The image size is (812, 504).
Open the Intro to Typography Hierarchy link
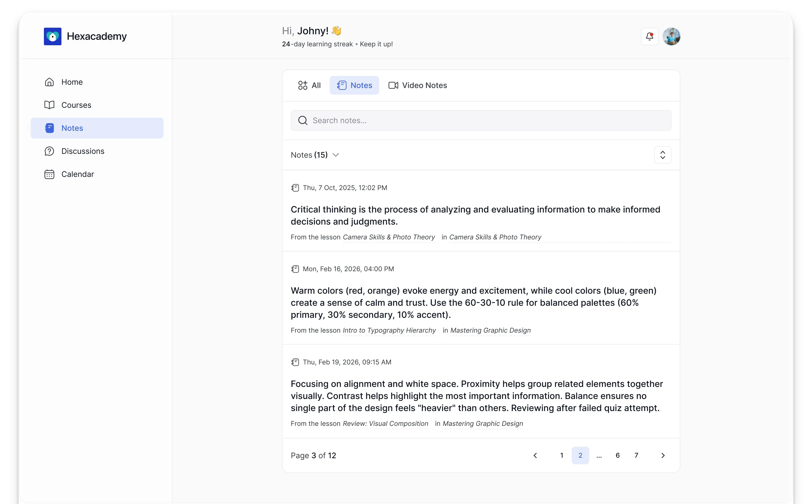389,330
